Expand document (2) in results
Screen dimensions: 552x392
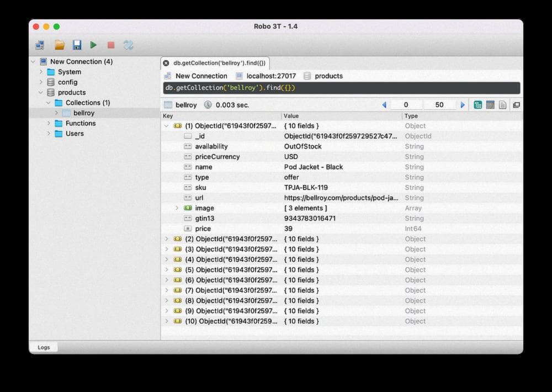tap(167, 239)
